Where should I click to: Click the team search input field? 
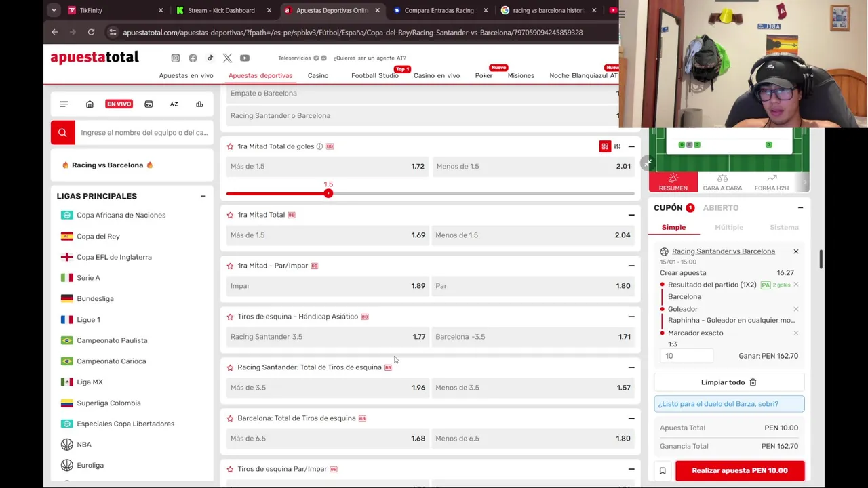tap(144, 132)
